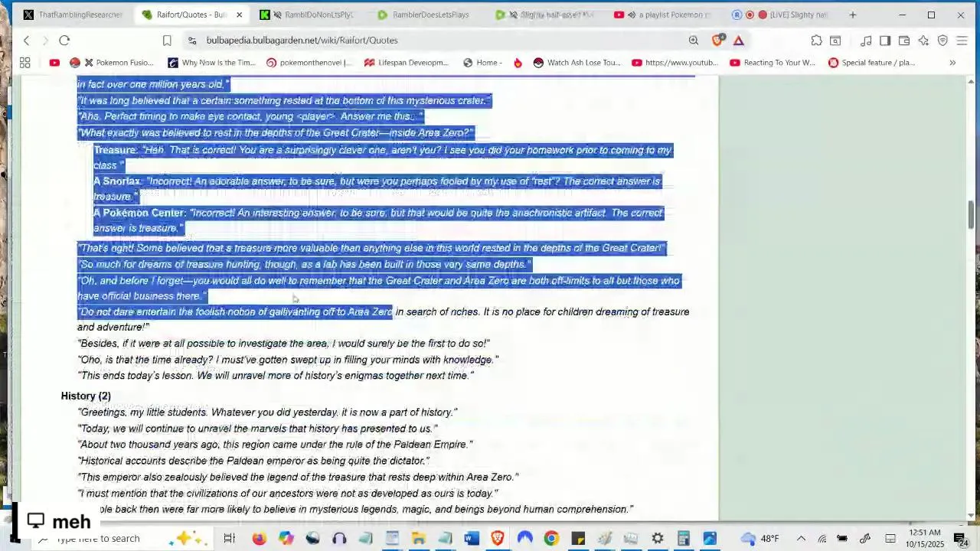Open Settings gear on taskbar
980x551 pixels.
click(657, 539)
